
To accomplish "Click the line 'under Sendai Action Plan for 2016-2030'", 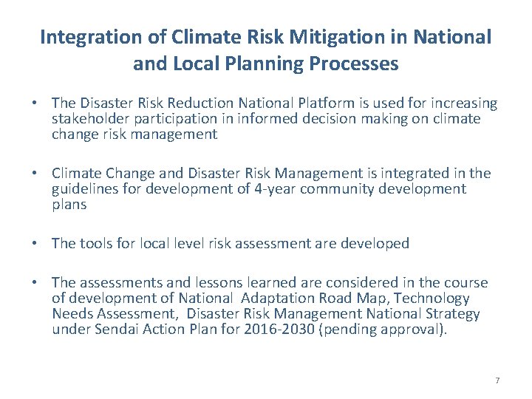I will click(249, 330).
